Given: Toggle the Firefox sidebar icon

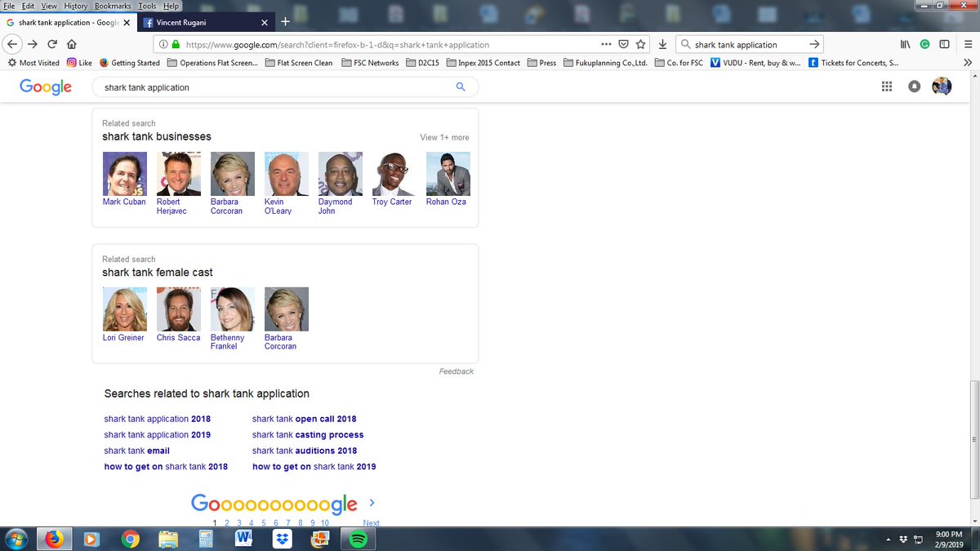Looking at the screenshot, I should point(944,44).
